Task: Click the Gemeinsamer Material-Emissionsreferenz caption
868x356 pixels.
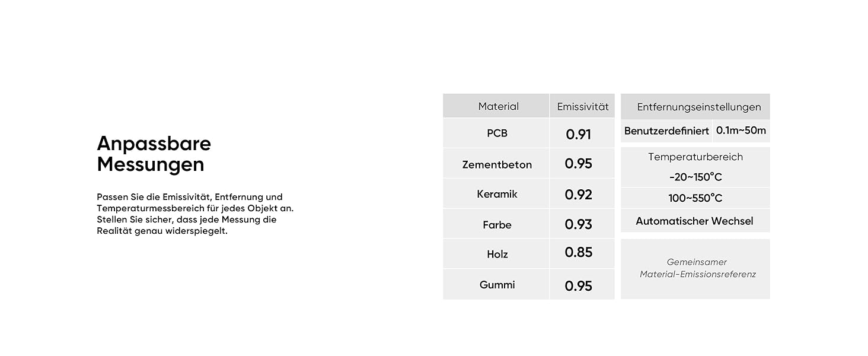Action: click(697, 268)
